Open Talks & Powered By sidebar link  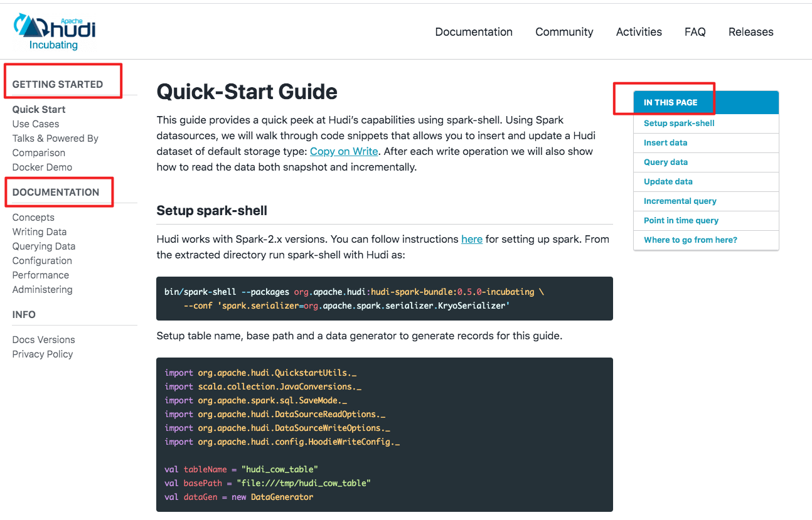55,138
